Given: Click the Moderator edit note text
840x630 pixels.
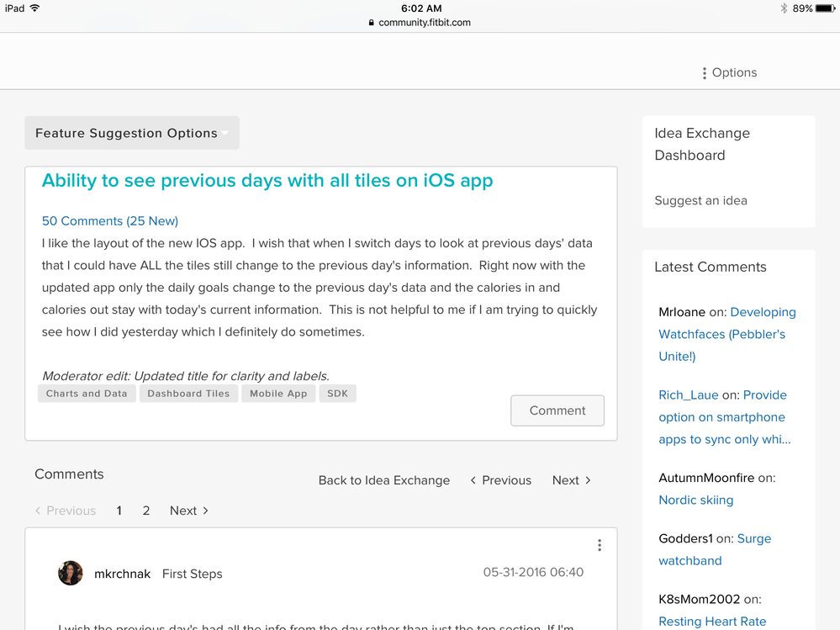Looking at the screenshot, I should click(185, 376).
